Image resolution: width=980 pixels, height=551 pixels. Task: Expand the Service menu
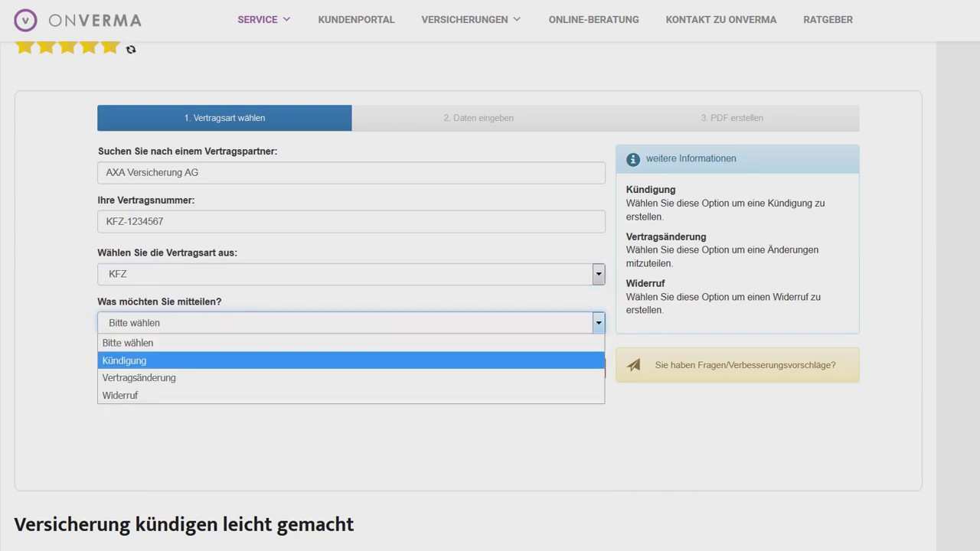point(263,20)
